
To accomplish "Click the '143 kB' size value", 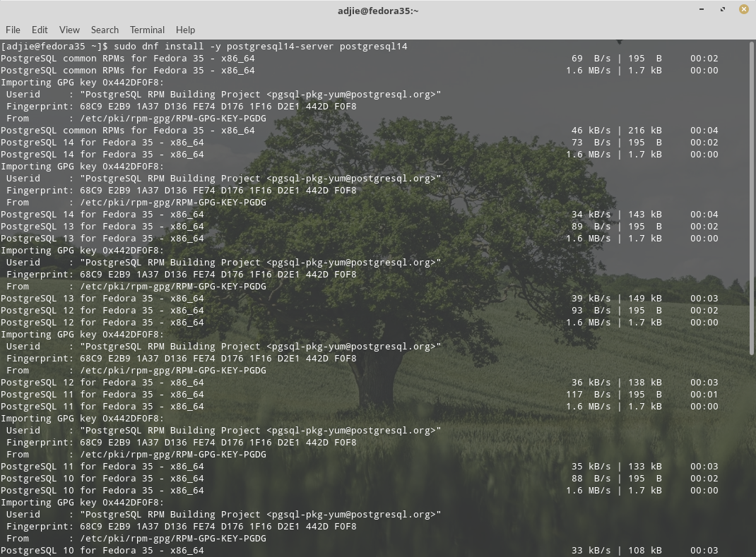I will click(x=645, y=215).
